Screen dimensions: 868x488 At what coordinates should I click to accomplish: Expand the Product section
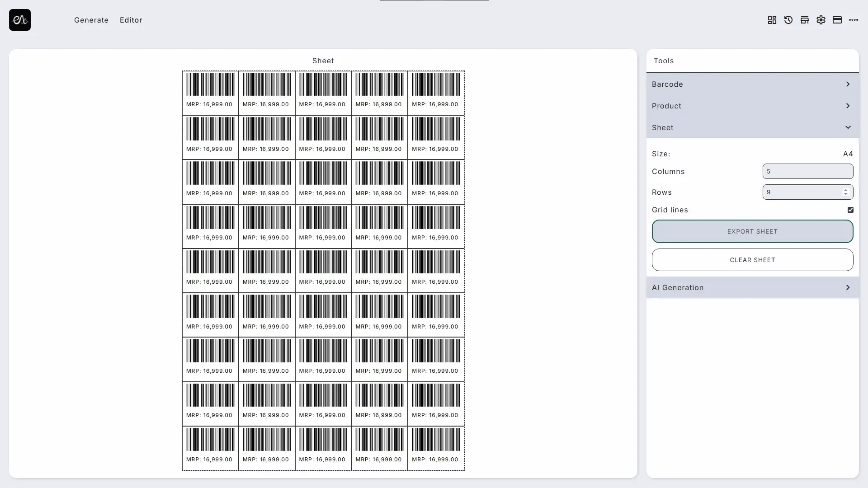[752, 106]
